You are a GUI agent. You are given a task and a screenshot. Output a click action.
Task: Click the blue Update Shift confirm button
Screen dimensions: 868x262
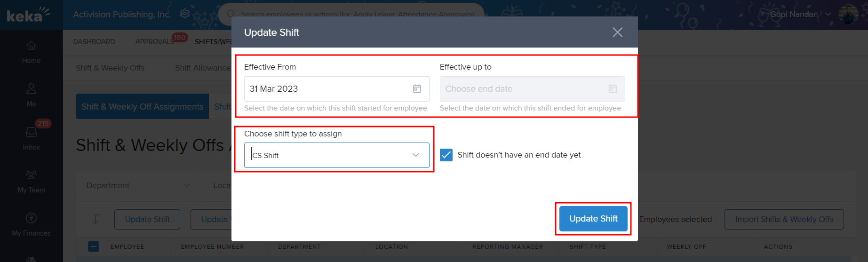593,219
